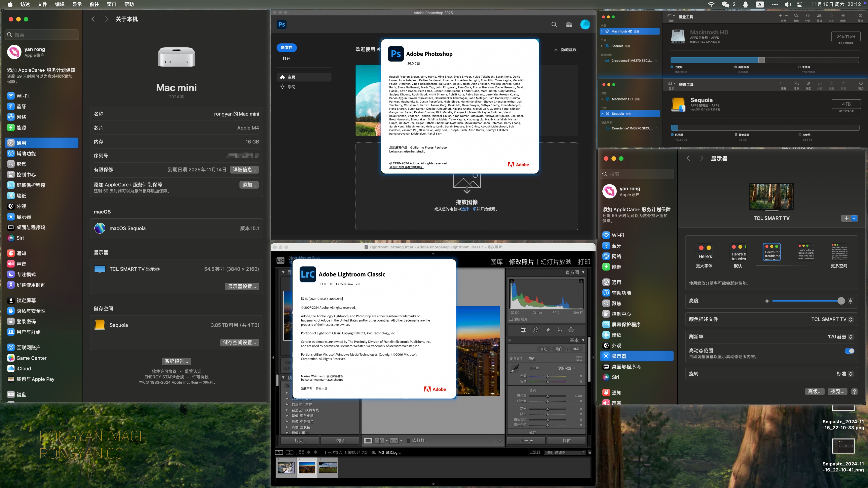Select the Healing eraser tool in Lightroom
868x488 pixels.
click(548, 330)
